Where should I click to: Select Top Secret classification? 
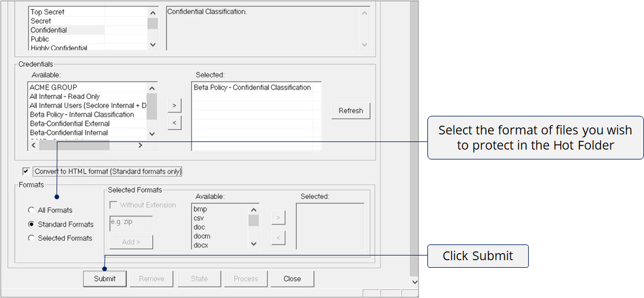tap(47, 12)
